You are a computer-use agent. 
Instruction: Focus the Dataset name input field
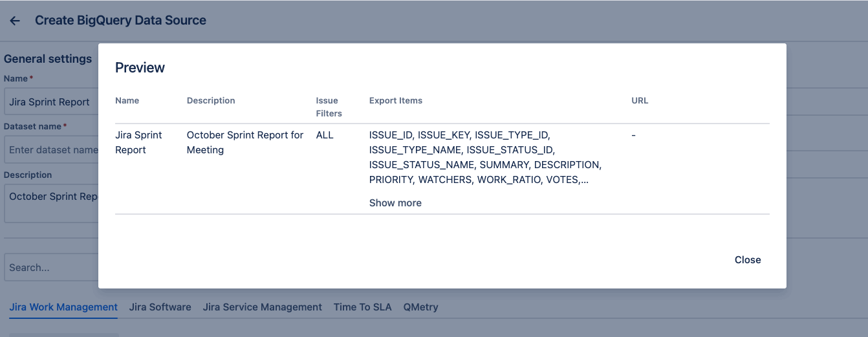[52, 150]
